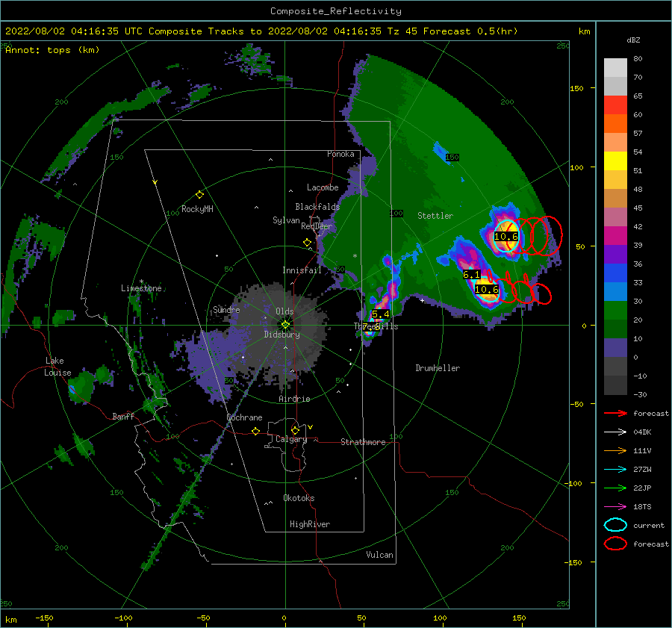Select the cyan 27ZW arrow icon
Screen dimensions: 672x628
[615, 470]
